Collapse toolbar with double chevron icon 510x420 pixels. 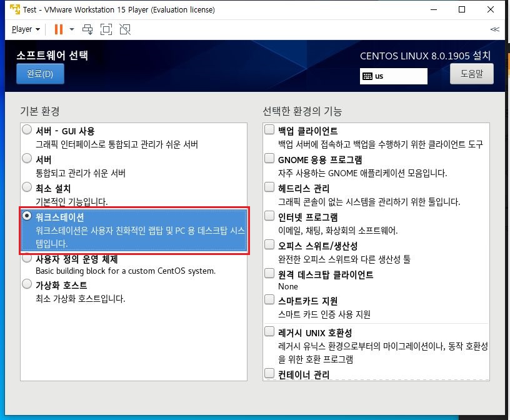click(x=495, y=29)
